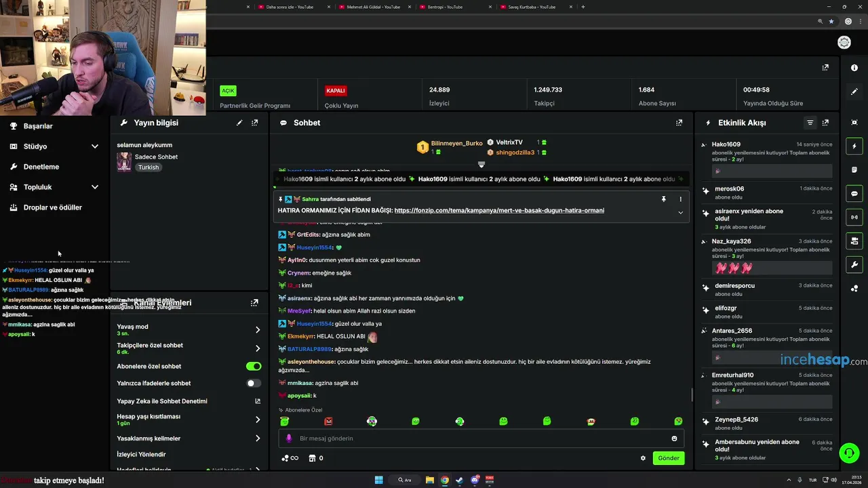Toggle the wrench icon in right sidebar

(854, 264)
